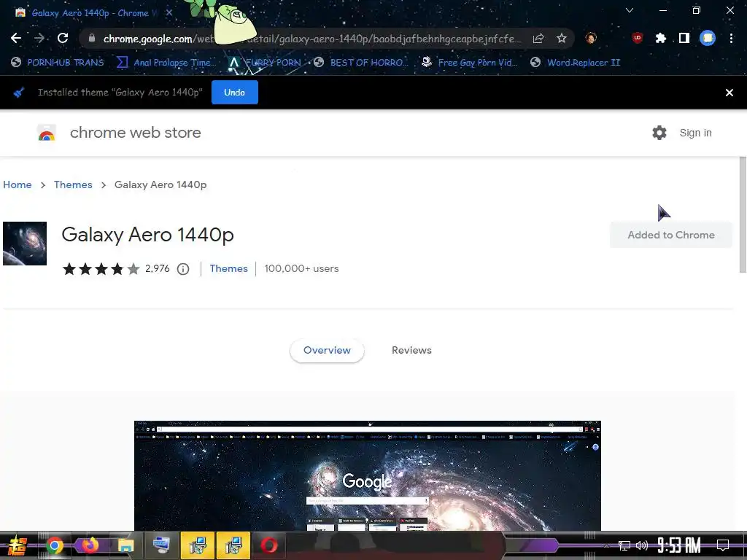Click the page vertical scrollbar
This screenshot has height=560, width=747.
pos(742,214)
